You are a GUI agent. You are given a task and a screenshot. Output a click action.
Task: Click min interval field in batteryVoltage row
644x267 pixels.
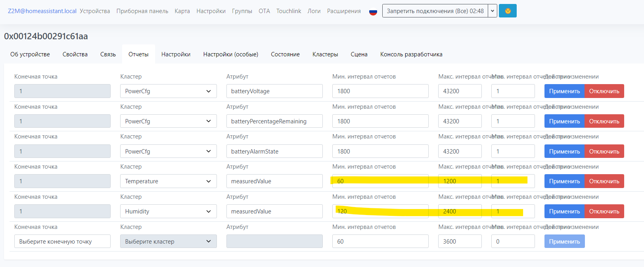click(x=380, y=91)
